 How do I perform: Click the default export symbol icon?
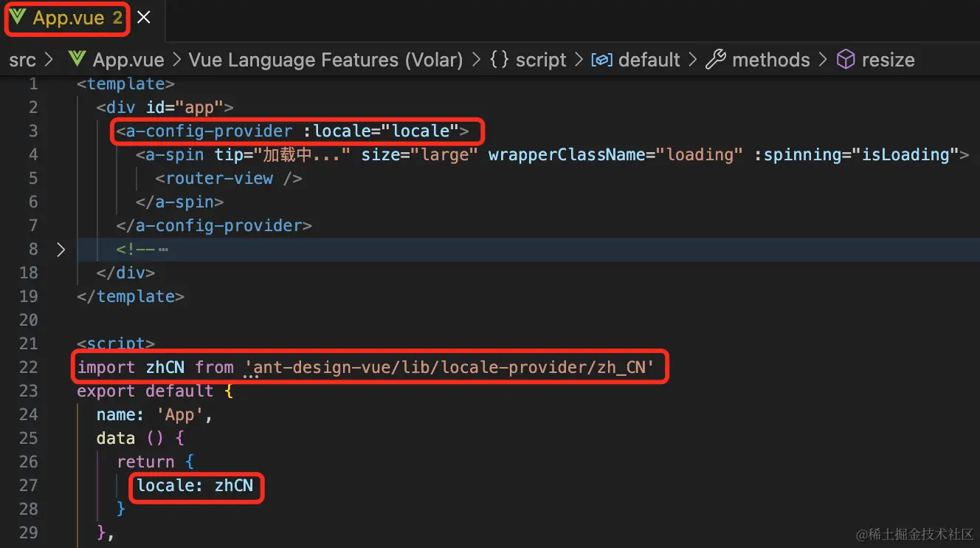coord(602,60)
